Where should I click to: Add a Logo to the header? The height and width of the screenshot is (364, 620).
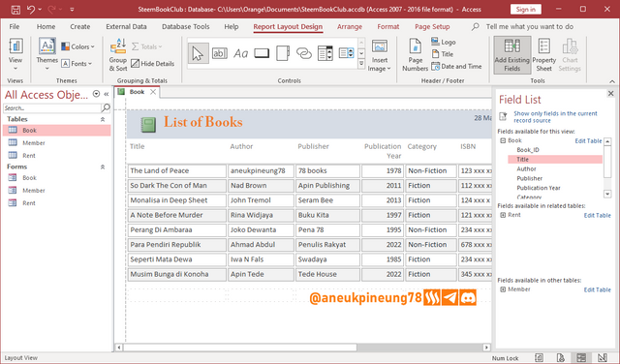click(444, 42)
